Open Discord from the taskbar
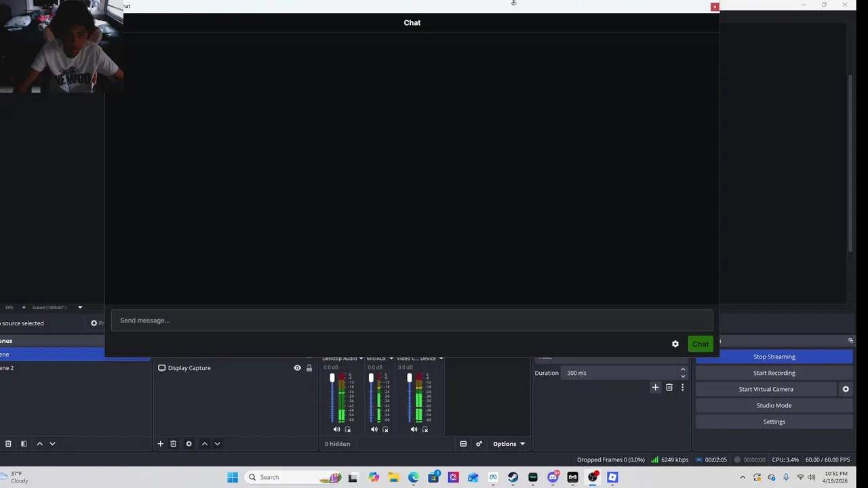Image resolution: width=868 pixels, height=488 pixels. (553, 477)
